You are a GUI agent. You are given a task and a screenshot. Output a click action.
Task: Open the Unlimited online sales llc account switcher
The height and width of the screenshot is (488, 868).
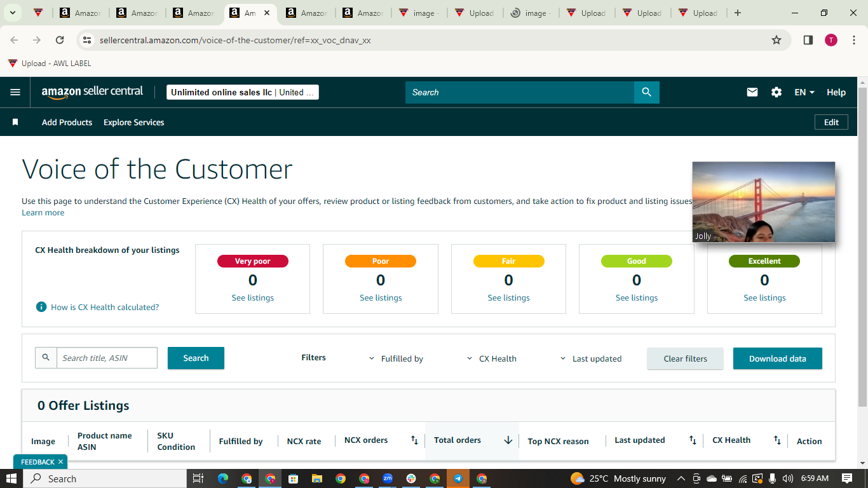243,92
